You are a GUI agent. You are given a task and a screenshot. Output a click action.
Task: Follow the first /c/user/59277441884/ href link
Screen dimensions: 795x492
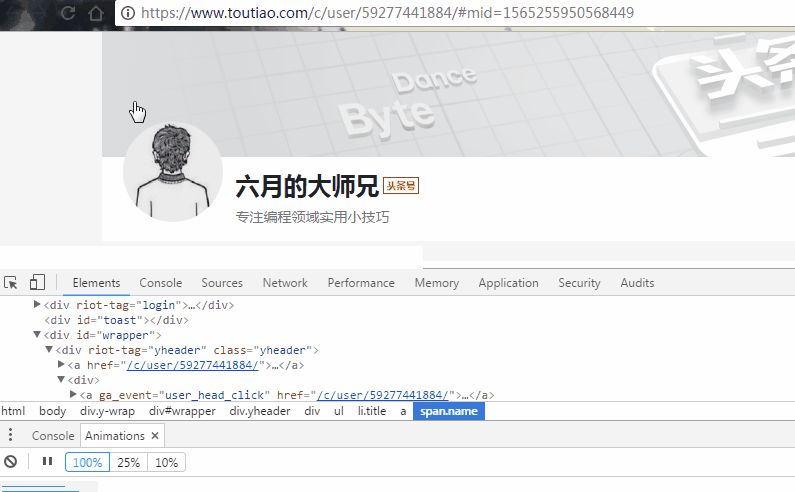pos(193,365)
